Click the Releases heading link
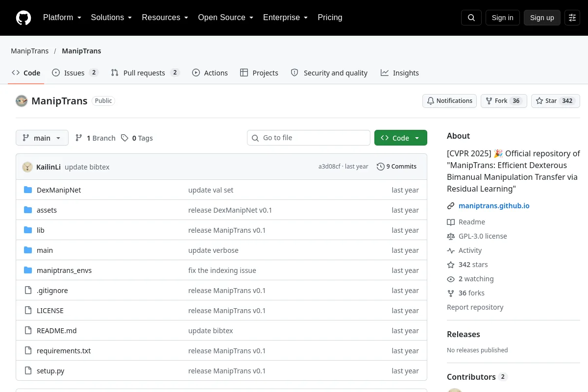Screen dimensions: 588x392 tap(464, 334)
